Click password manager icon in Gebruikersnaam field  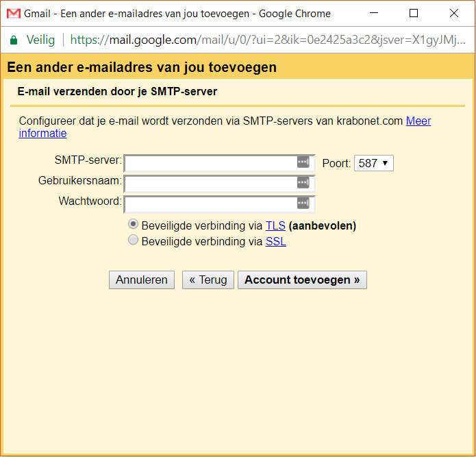tap(303, 183)
